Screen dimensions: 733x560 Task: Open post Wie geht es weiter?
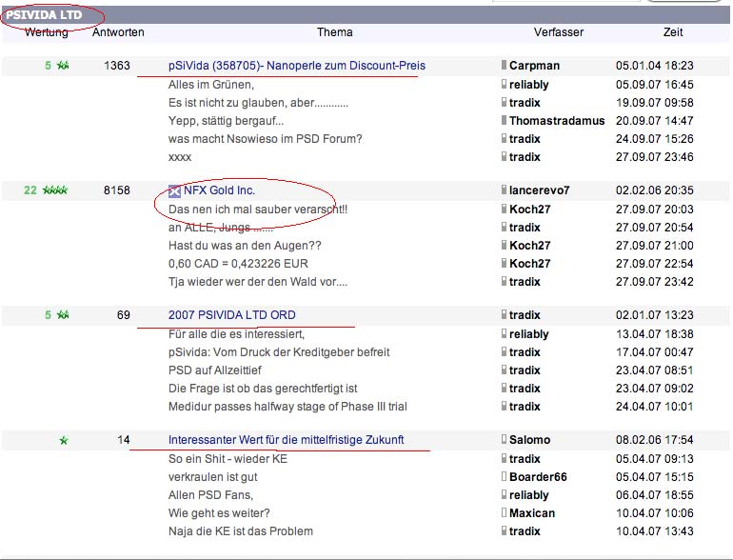219,513
